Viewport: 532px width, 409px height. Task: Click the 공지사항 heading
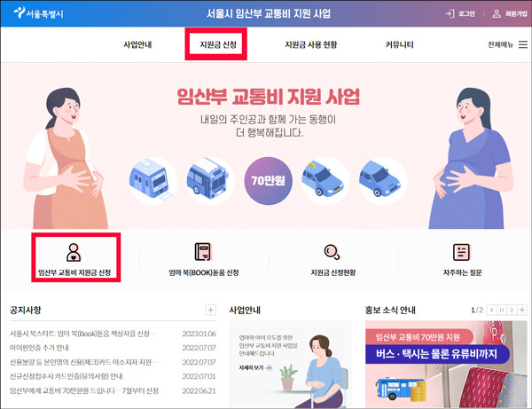click(26, 310)
